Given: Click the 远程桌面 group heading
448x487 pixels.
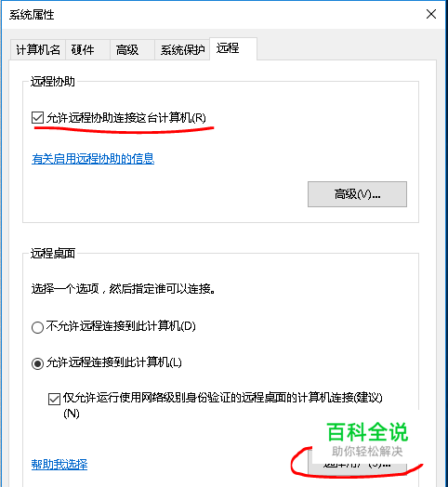Looking at the screenshot, I should 52,253.
